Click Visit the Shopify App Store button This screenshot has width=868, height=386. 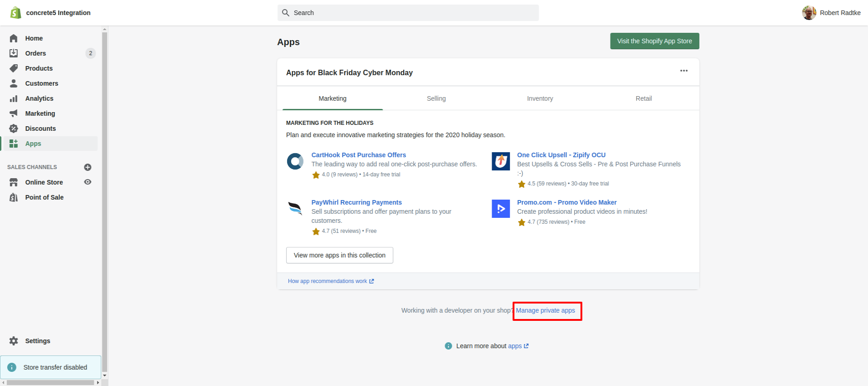coord(654,41)
